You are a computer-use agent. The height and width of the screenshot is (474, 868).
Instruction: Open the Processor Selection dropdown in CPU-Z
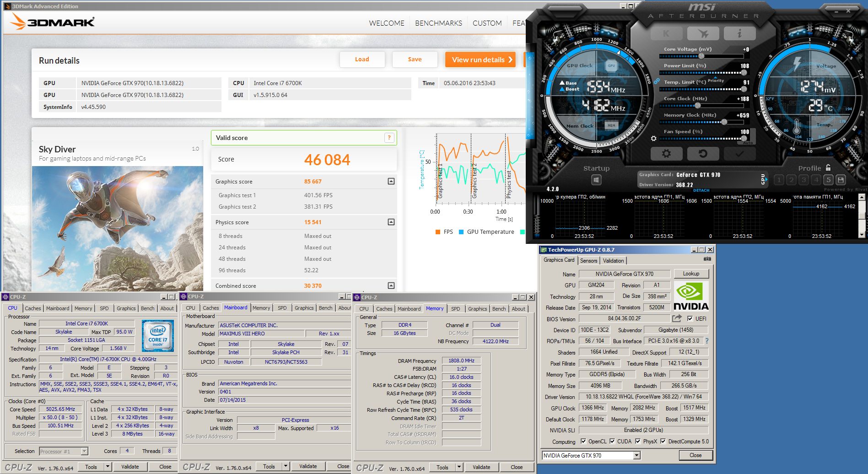(x=84, y=452)
